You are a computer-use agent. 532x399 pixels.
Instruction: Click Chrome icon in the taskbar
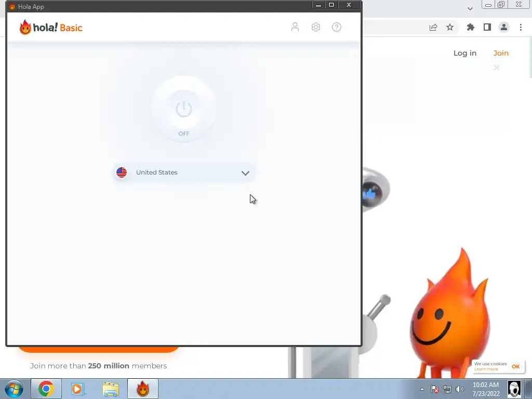coord(46,389)
